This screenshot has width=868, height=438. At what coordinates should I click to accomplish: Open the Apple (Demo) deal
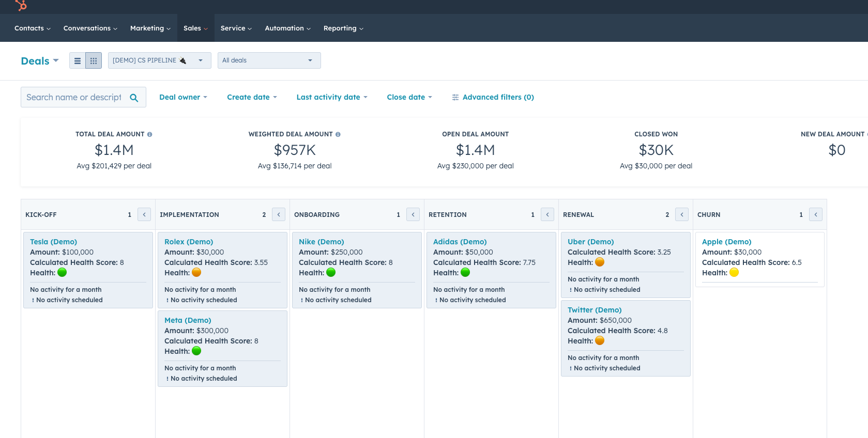click(727, 242)
